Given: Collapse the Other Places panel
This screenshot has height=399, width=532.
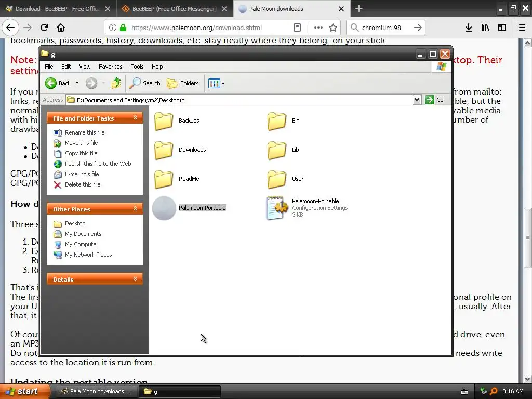Looking at the screenshot, I should pos(136,209).
